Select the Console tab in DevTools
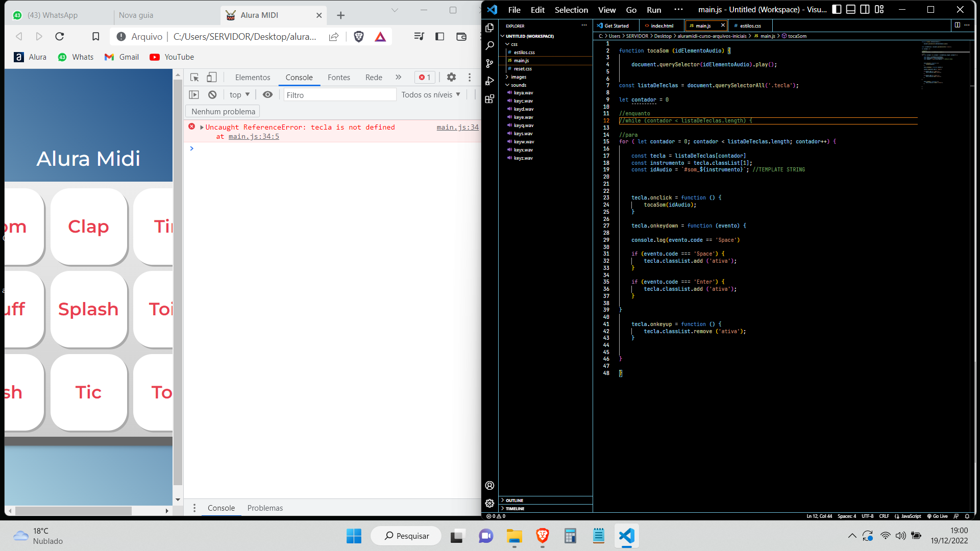This screenshot has height=551, width=980. point(299,77)
